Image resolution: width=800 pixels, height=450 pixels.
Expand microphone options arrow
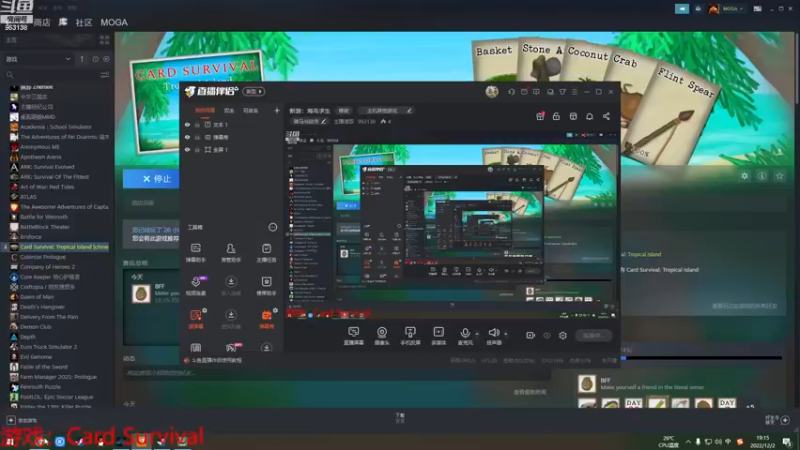[x=477, y=334]
